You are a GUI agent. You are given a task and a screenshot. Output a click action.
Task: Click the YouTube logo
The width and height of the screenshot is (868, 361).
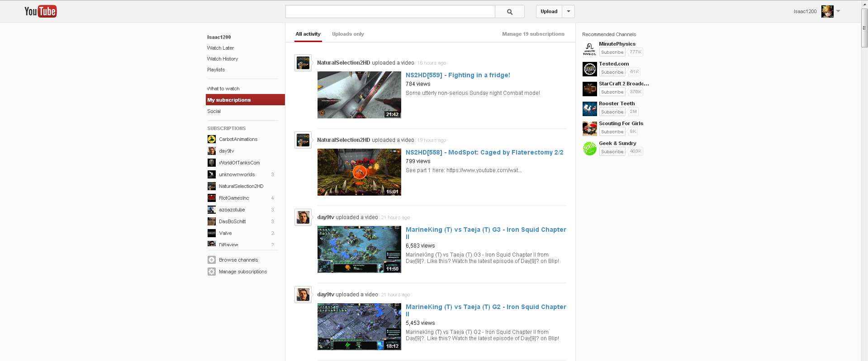41,11
